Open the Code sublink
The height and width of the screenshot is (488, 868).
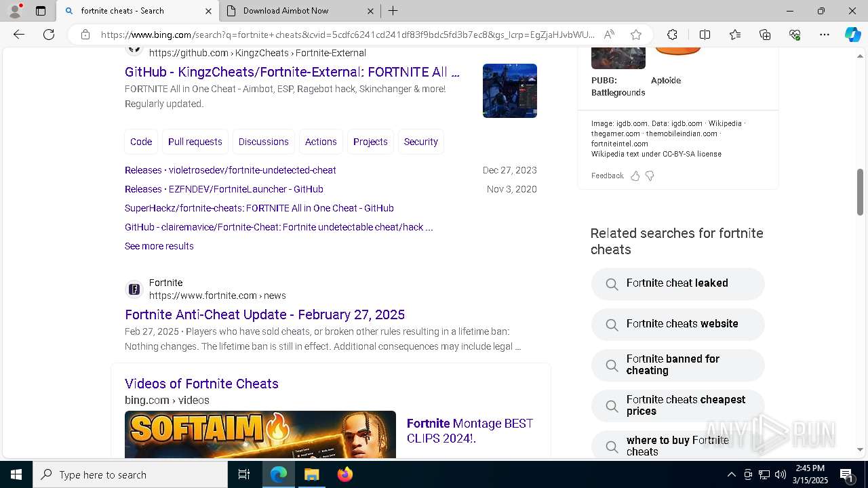(x=141, y=142)
